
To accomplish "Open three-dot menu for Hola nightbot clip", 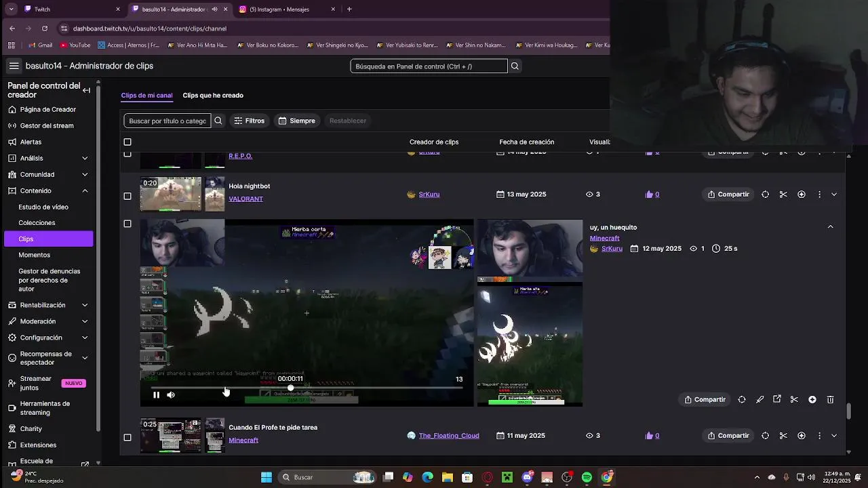I will [819, 195].
